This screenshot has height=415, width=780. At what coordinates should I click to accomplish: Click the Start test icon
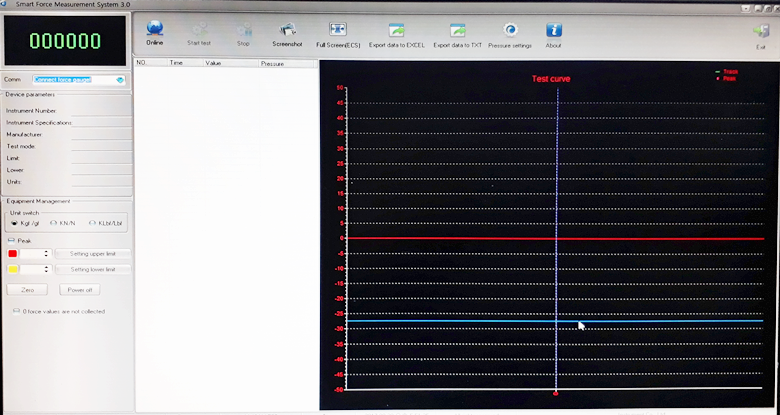[x=199, y=29]
